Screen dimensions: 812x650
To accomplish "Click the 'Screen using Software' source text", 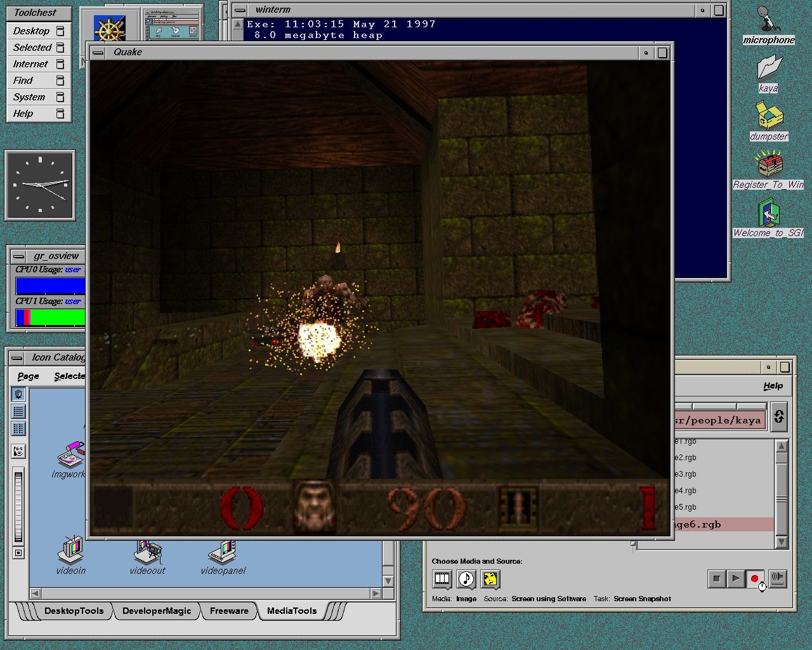I will tap(549, 599).
